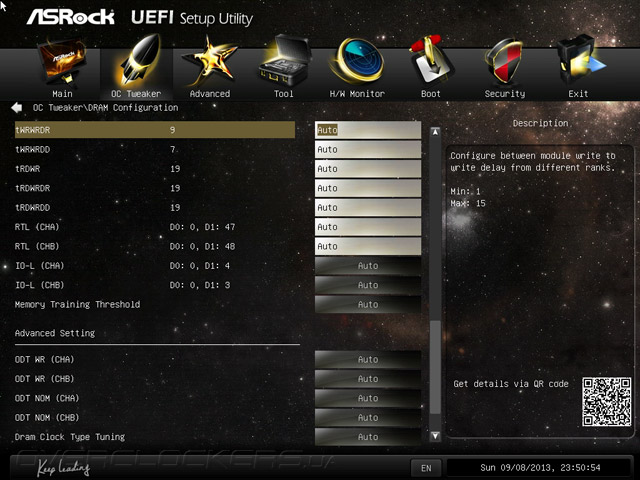This screenshot has height=480, width=640.
Task: Select the tWRWRDD row label
Action: (33, 149)
